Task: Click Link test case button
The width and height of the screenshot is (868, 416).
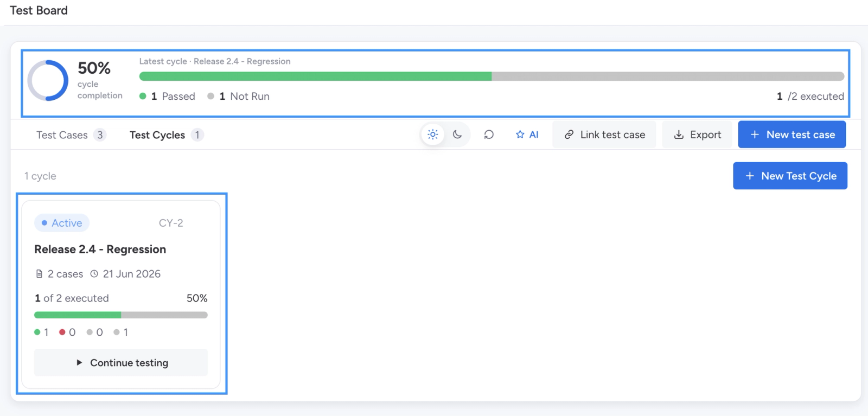Action: pos(604,135)
